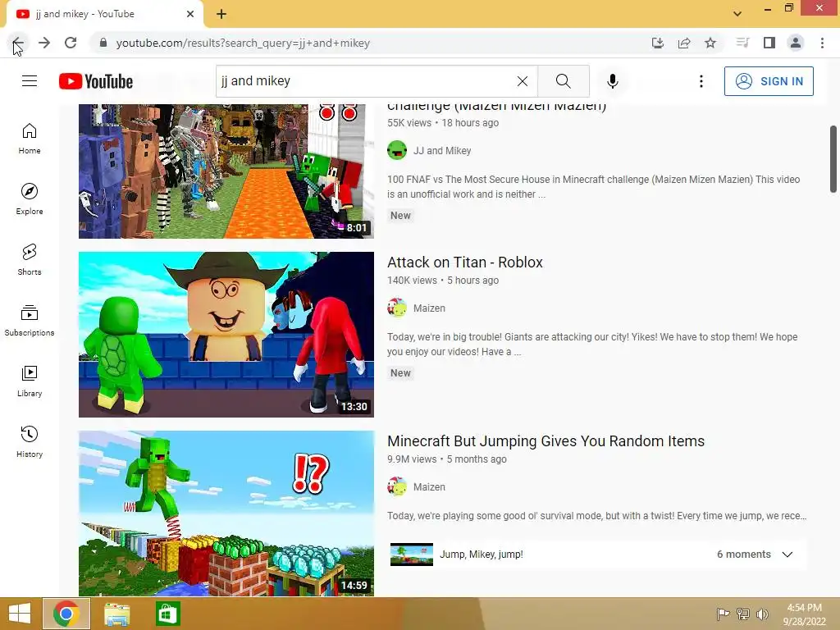
Task: Run search with the magnifier button
Action: point(563,81)
